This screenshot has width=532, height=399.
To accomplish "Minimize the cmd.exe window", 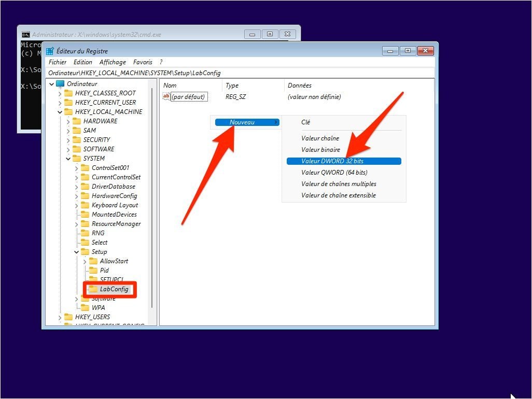I will tap(253, 34).
